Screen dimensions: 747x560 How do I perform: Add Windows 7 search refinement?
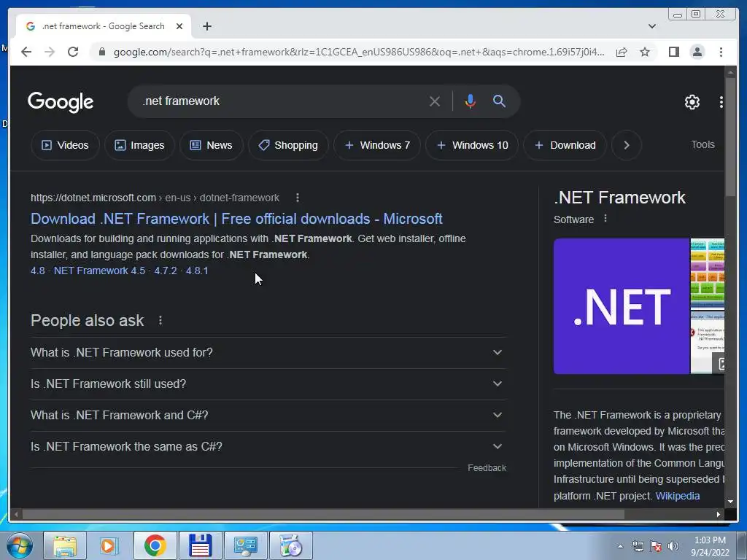tap(377, 145)
